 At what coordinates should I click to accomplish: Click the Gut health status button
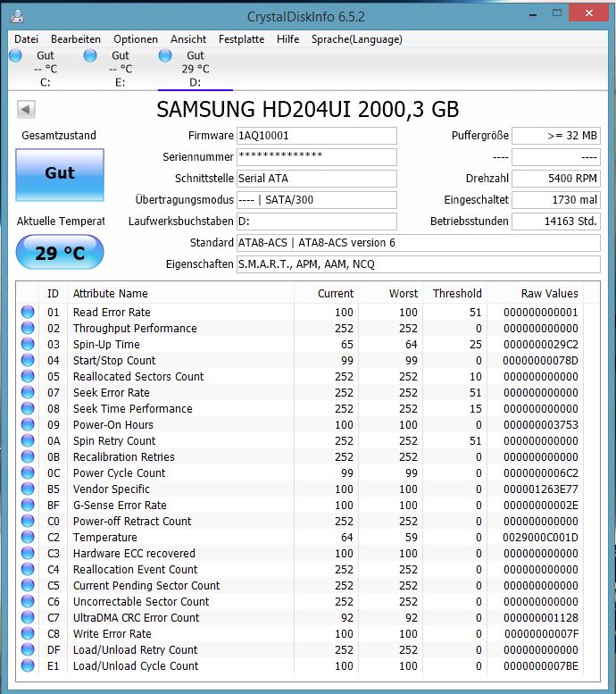point(60,175)
